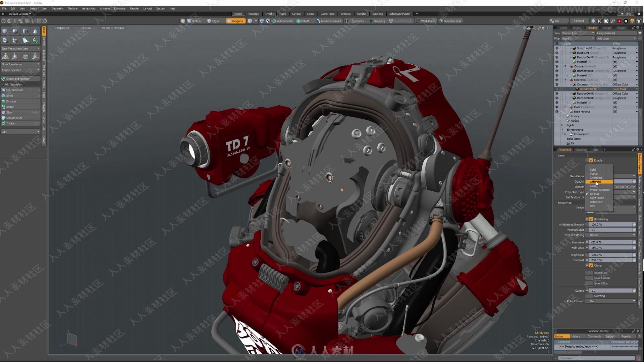Open the Center Selected dropdown
644x362 pixels.
tap(20, 70)
